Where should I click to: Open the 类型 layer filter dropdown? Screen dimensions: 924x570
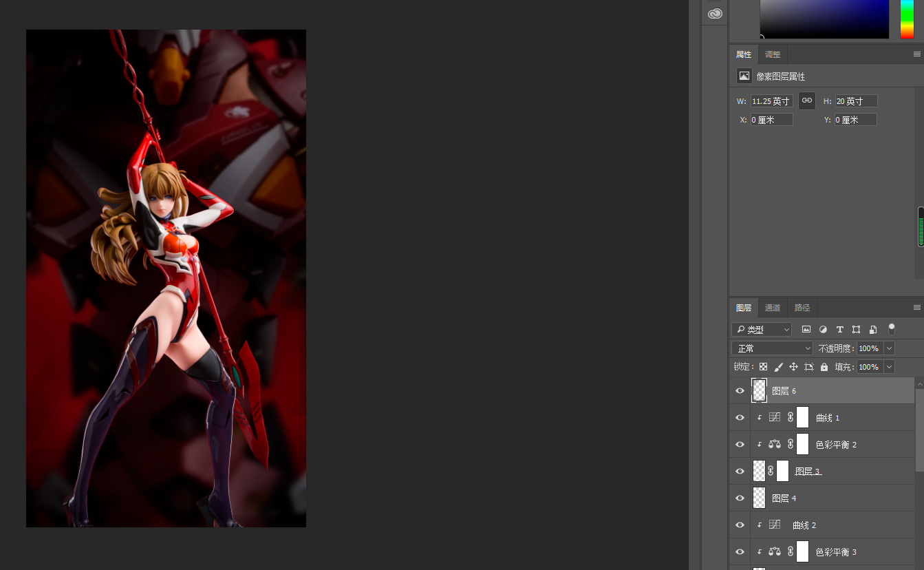point(762,330)
